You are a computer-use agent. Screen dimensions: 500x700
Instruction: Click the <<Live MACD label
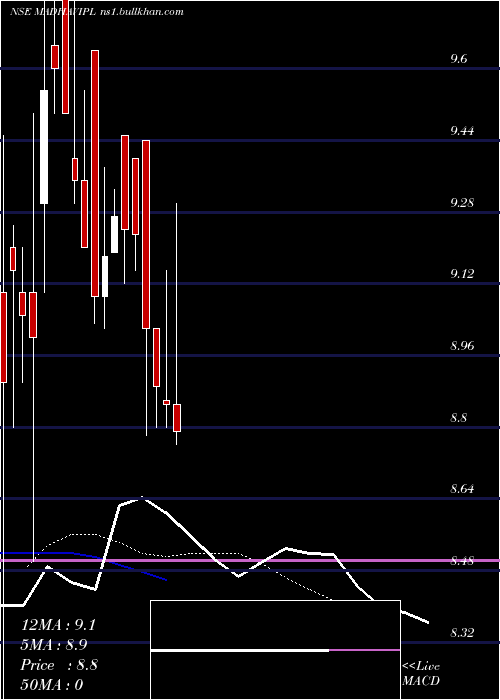coord(421,673)
